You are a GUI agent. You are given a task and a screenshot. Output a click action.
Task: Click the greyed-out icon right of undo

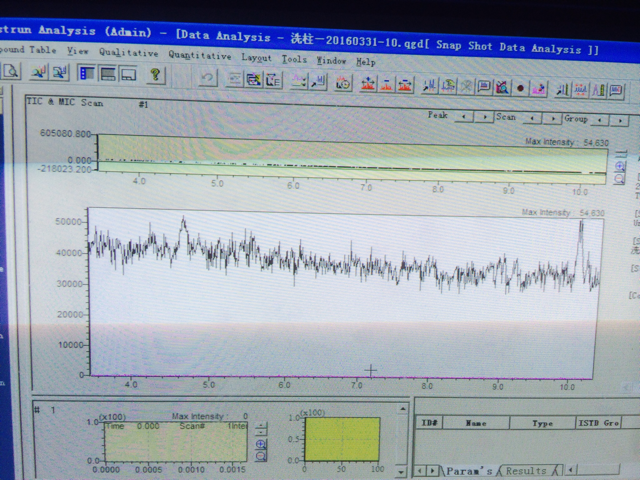[x=235, y=79]
